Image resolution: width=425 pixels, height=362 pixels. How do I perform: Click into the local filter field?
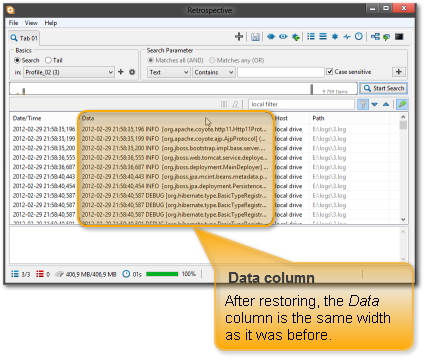coord(301,104)
